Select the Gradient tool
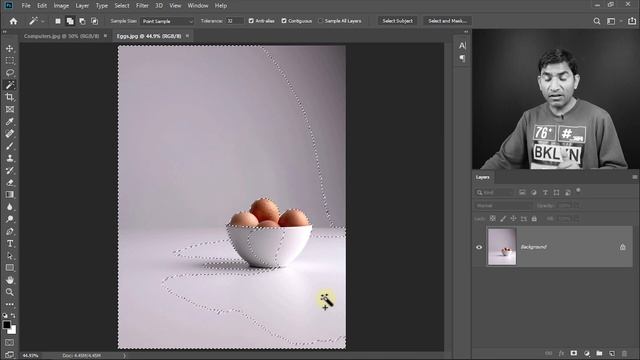 click(10, 195)
